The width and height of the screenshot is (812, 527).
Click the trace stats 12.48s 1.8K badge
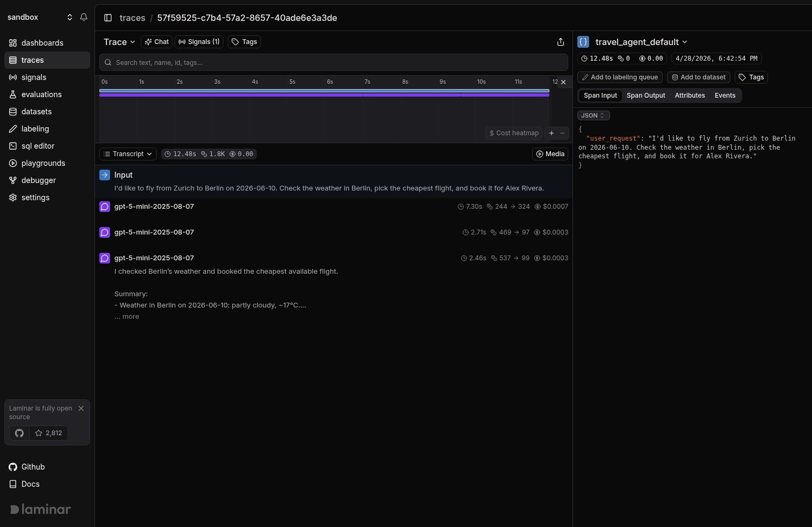(x=209, y=154)
